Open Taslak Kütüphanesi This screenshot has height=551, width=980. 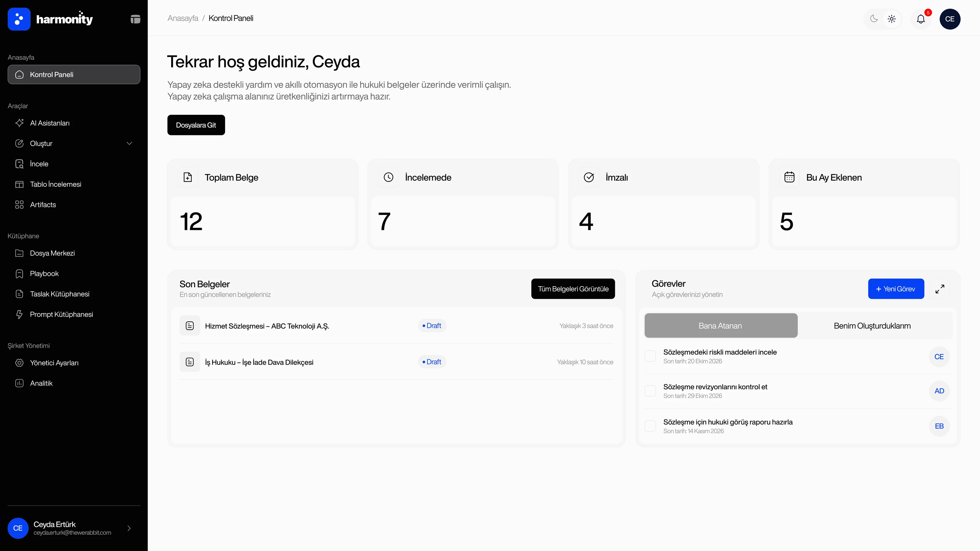[x=74, y=294]
